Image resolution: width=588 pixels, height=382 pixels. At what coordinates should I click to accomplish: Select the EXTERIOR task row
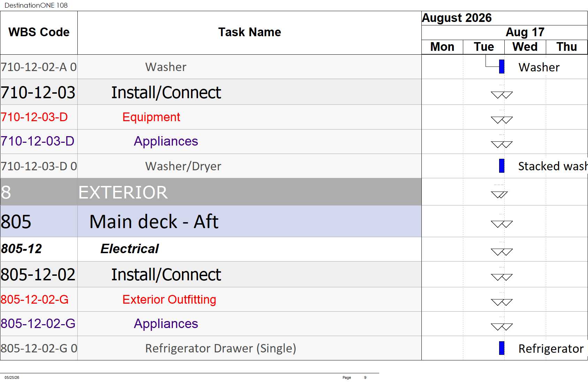pyautogui.click(x=211, y=192)
